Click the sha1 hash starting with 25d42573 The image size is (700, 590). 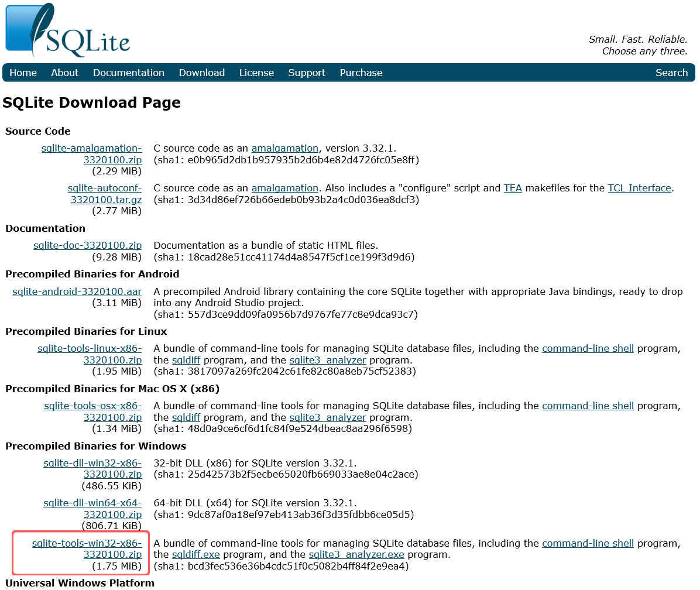tap(286, 475)
